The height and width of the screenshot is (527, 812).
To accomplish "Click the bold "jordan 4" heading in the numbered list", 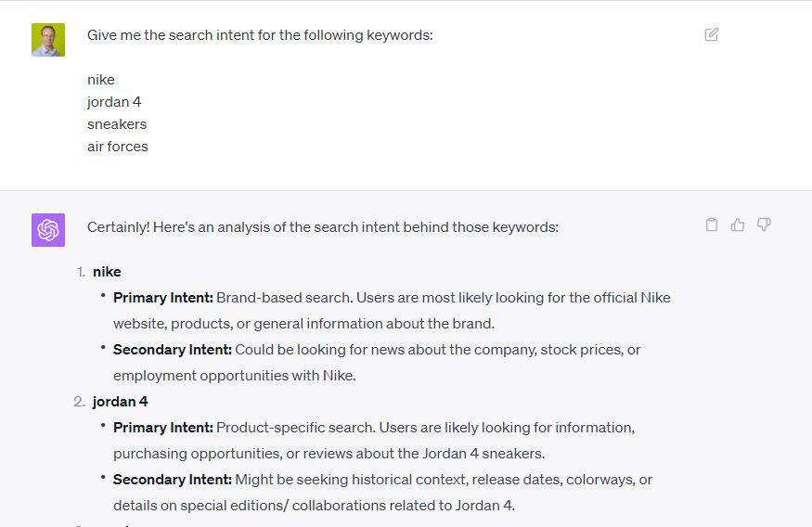I will tap(121, 402).
